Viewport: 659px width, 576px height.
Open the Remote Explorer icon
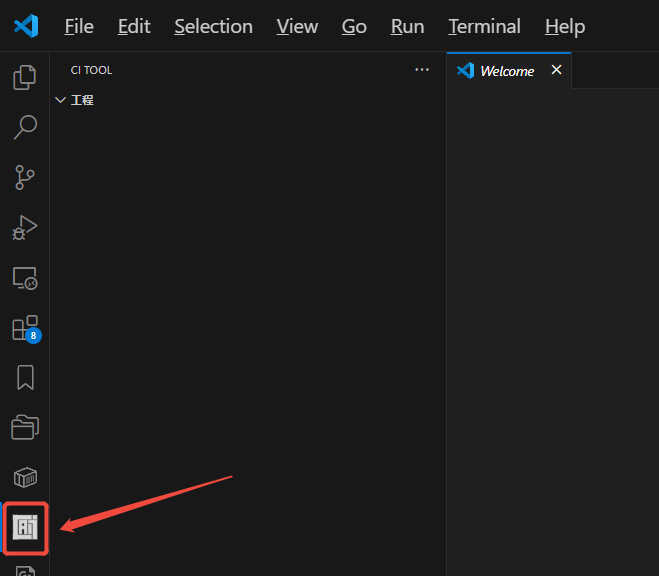click(x=25, y=278)
